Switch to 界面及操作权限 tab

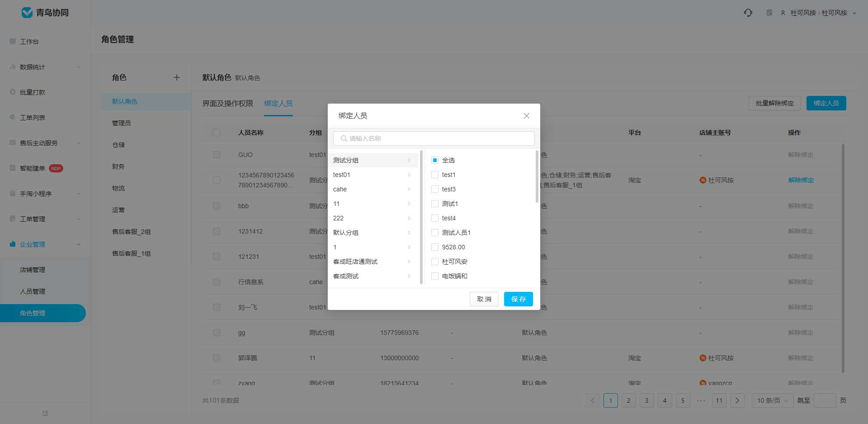[x=228, y=104]
